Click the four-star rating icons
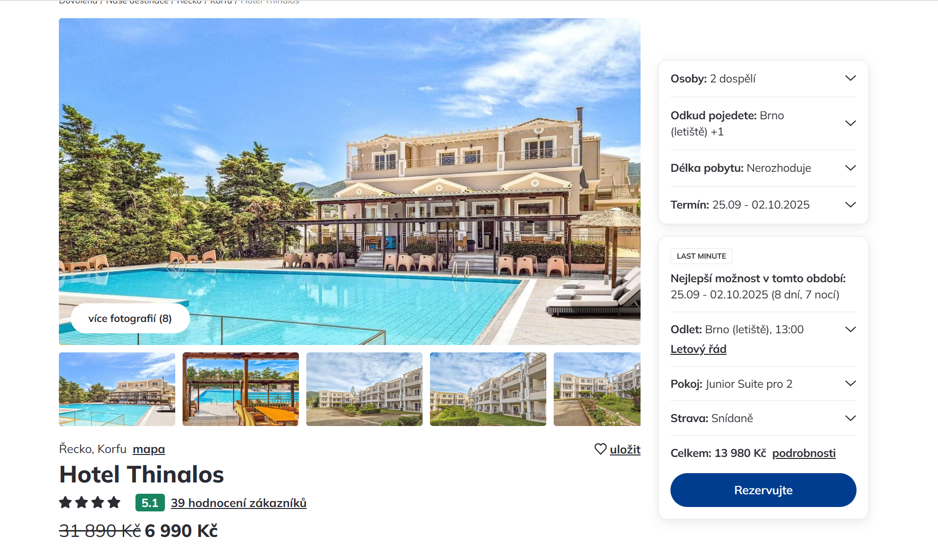Image resolution: width=938 pixels, height=560 pixels. (x=90, y=503)
